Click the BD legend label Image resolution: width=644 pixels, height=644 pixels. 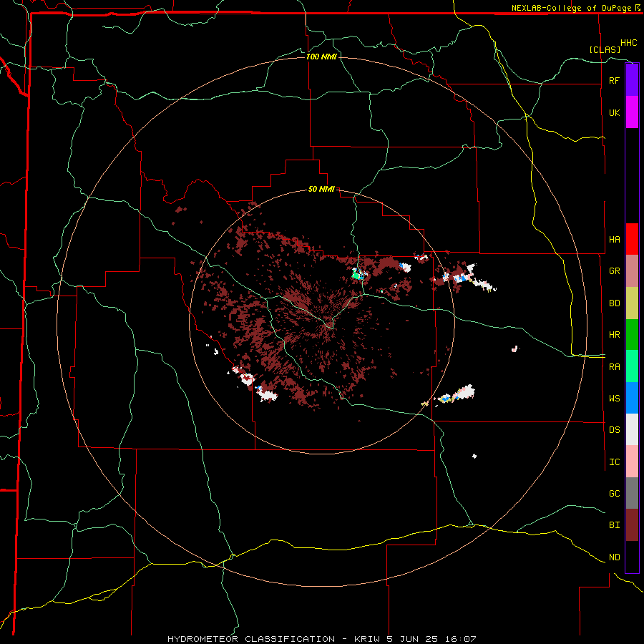pos(614,303)
